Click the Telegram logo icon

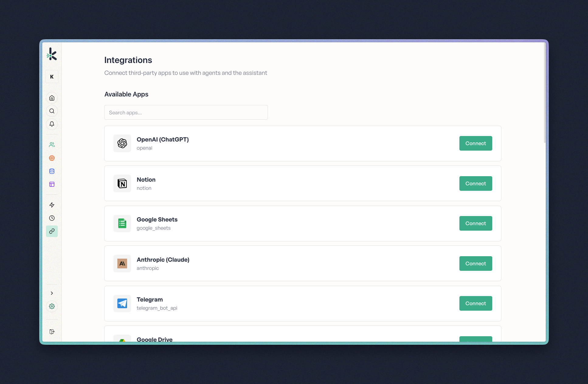pos(122,303)
